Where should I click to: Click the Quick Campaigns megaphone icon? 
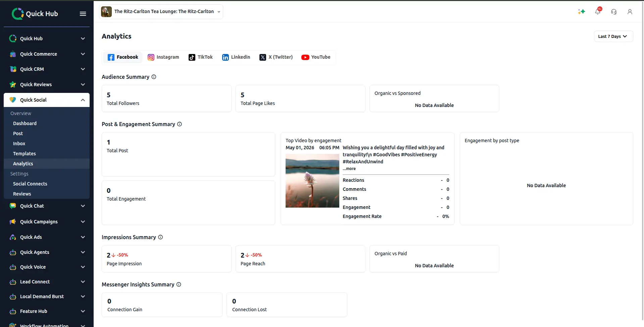point(13,222)
